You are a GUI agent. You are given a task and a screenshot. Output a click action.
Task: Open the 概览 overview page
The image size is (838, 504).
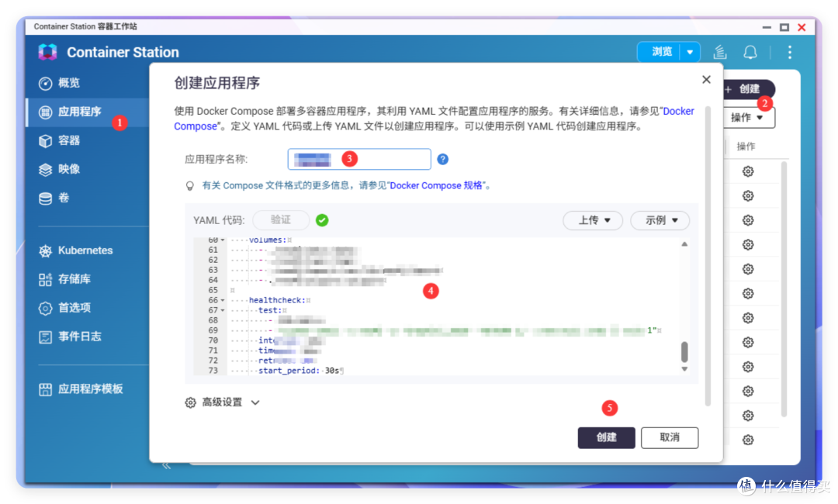tap(59, 83)
